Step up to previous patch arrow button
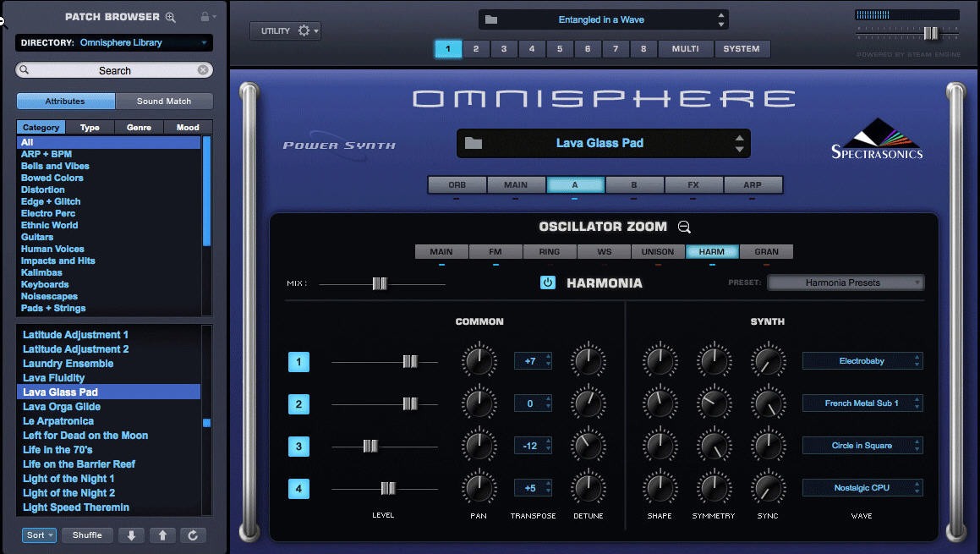Viewport: 980px width, 554px height. coord(162,535)
